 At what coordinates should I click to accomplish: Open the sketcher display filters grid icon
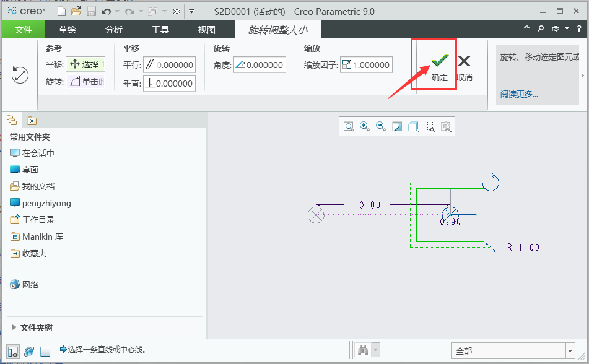pos(429,126)
